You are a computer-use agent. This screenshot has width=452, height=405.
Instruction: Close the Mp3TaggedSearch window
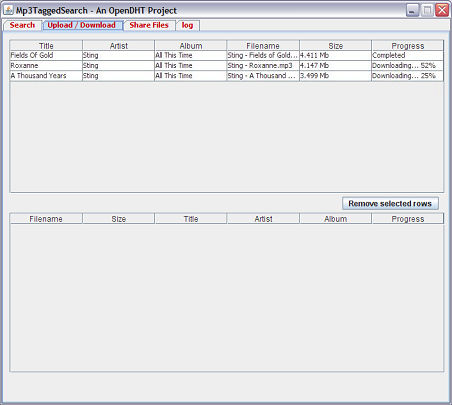[442, 10]
